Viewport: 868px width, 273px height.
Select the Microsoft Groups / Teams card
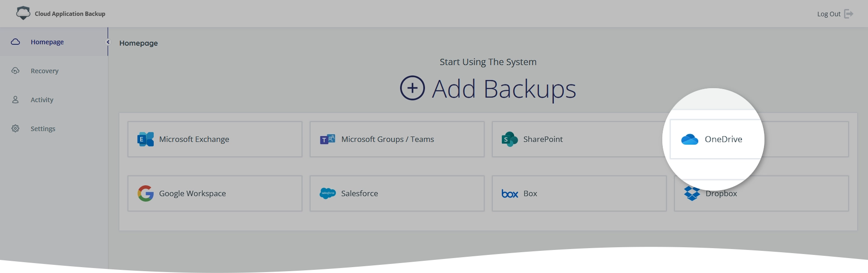pyautogui.click(x=397, y=139)
